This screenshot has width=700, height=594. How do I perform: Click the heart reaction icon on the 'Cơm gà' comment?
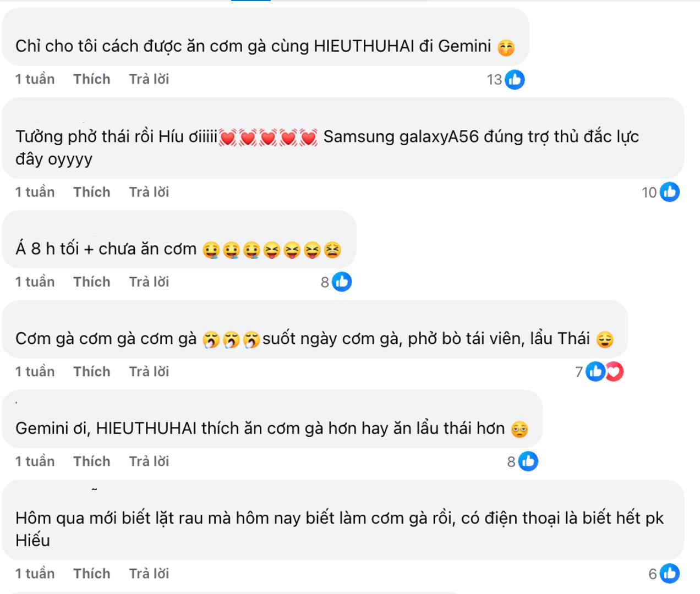[x=614, y=372]
